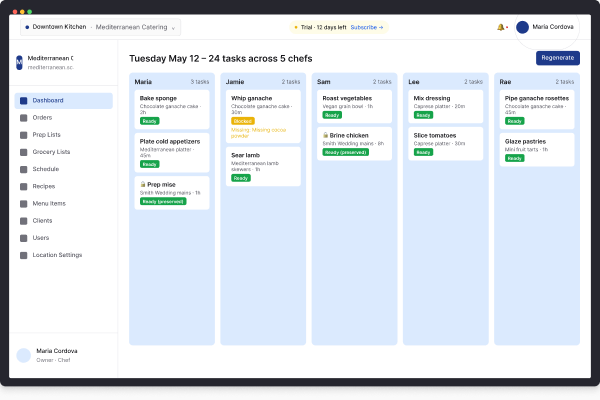The width and height of the screenshot is (600, 400).
Task: Click the Regenerate button
Action: 558,58
